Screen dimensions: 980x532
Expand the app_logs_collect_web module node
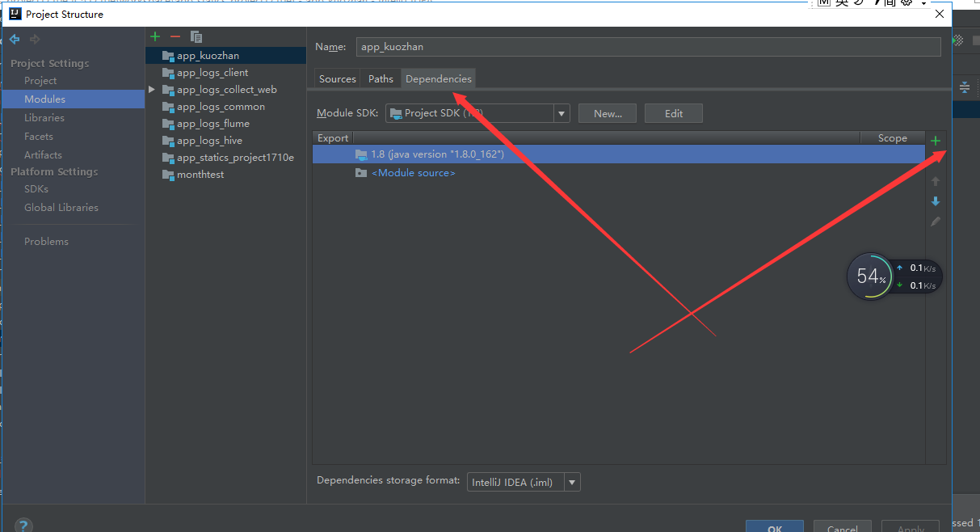pos(152,89)
